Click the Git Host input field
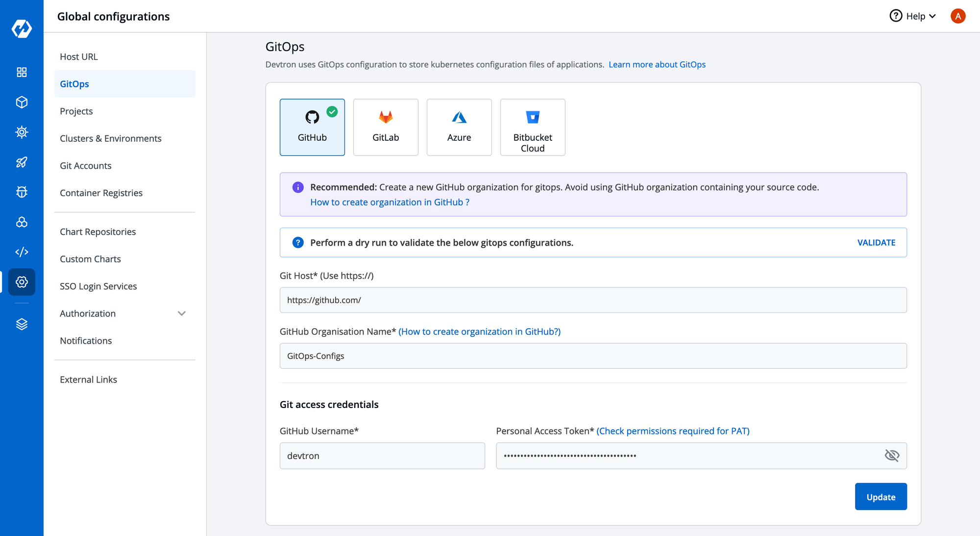This screenshot has width=980, height=536. click(x=593, y=300)
